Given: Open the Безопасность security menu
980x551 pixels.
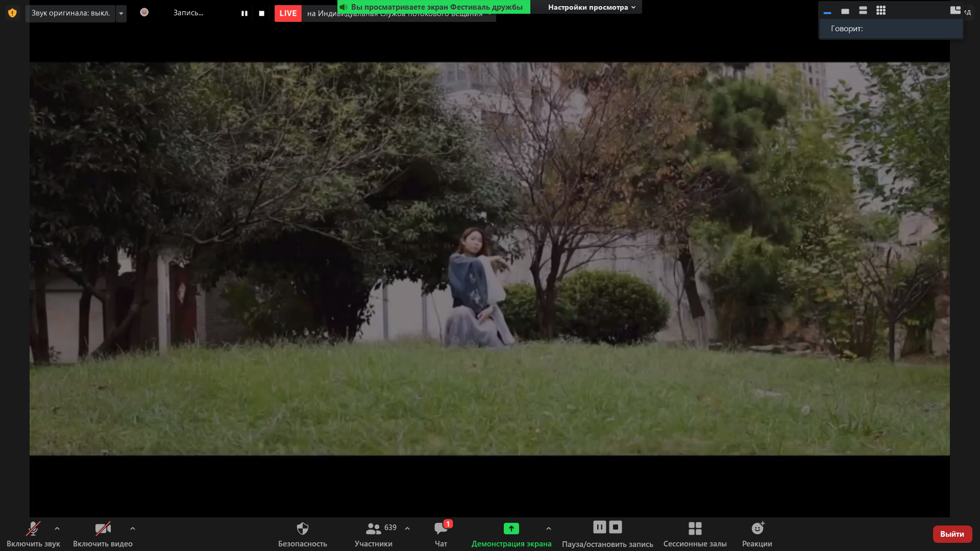Looking at the screenshot, I should coord(303,534).
